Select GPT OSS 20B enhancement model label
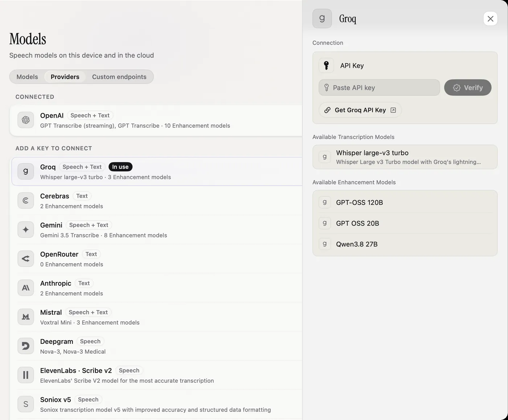The image size is (508, 420). point(357,223)
